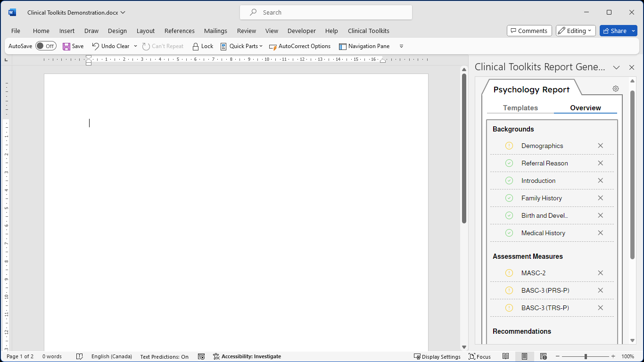
Task: Remove the Introduction section
Action: coord(601,181)
